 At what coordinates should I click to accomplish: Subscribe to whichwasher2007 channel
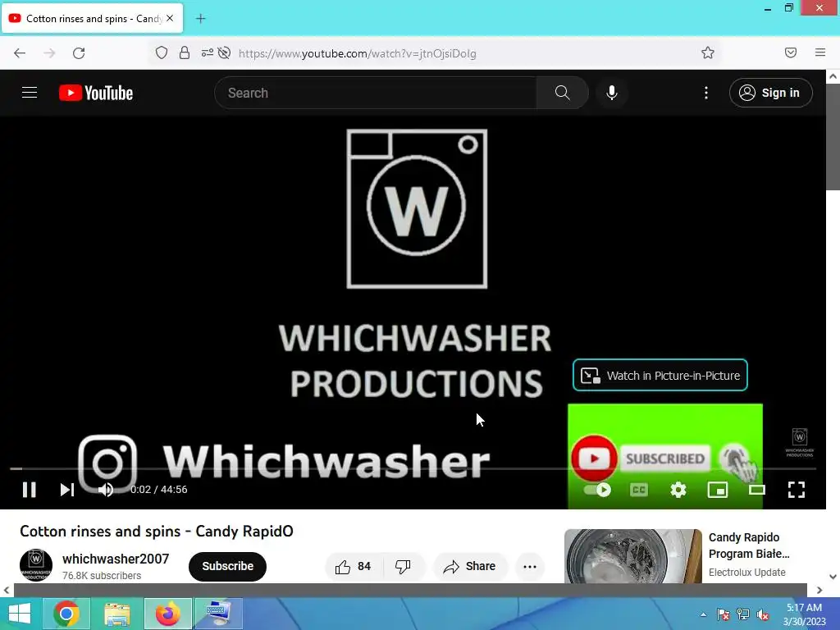(x=227, y=566)
